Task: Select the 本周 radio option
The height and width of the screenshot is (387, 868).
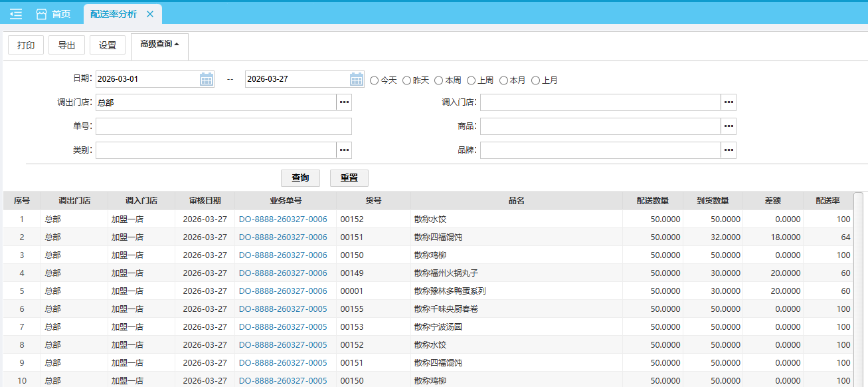Action: coord(439,80)
